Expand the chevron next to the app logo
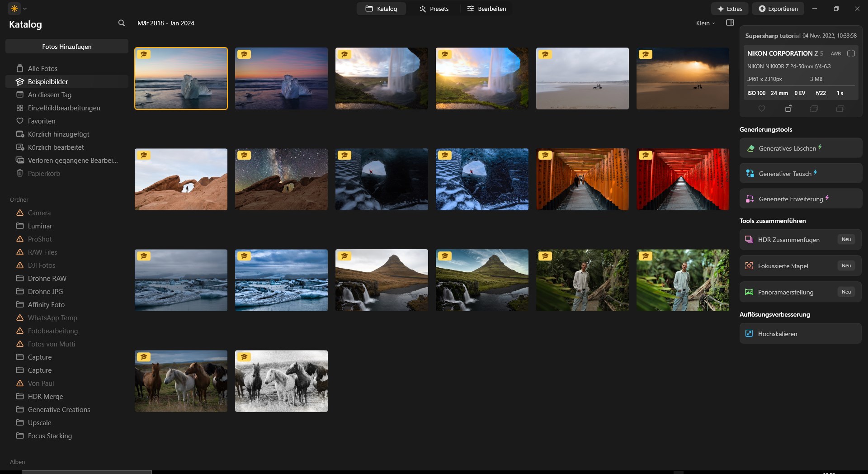Viewport: 868px width, 474px height. pos(24,8)
